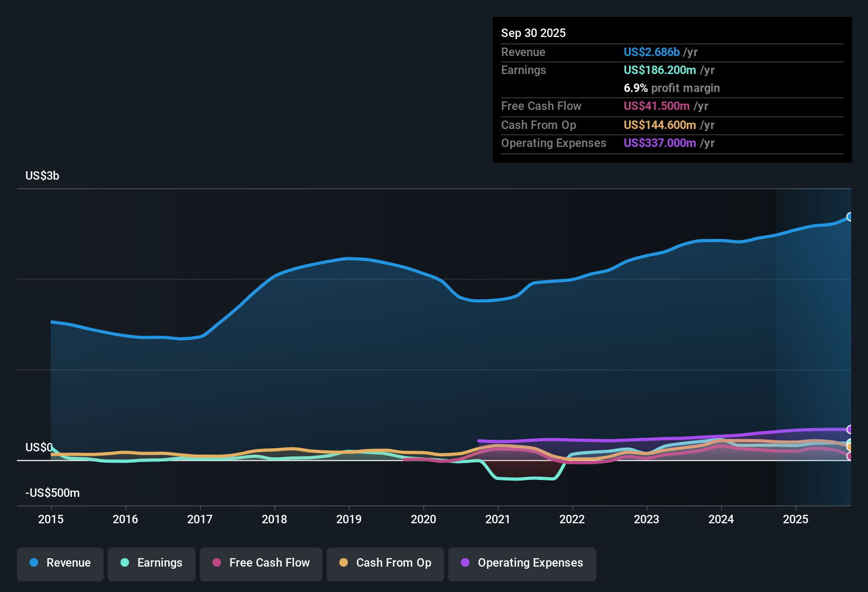Select the Revenue line endpoint circle marker
Viewport: 868px width, 592px height.
[849, 217]
